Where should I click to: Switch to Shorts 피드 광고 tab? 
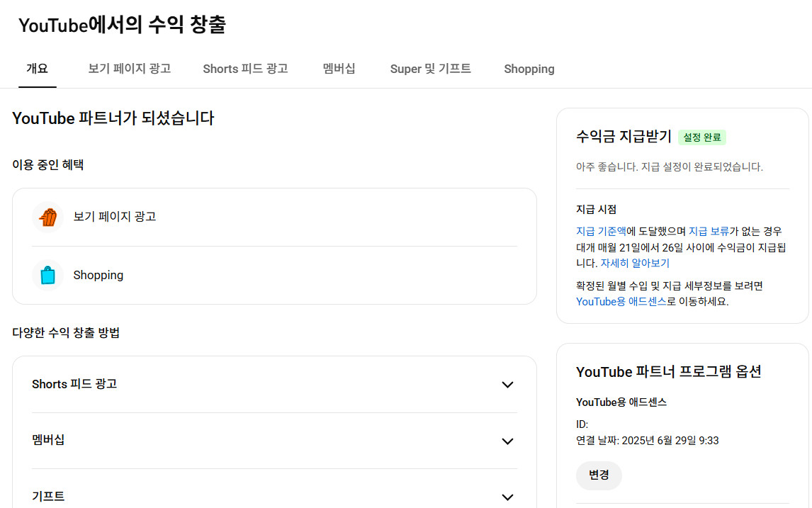coord(245,69)
